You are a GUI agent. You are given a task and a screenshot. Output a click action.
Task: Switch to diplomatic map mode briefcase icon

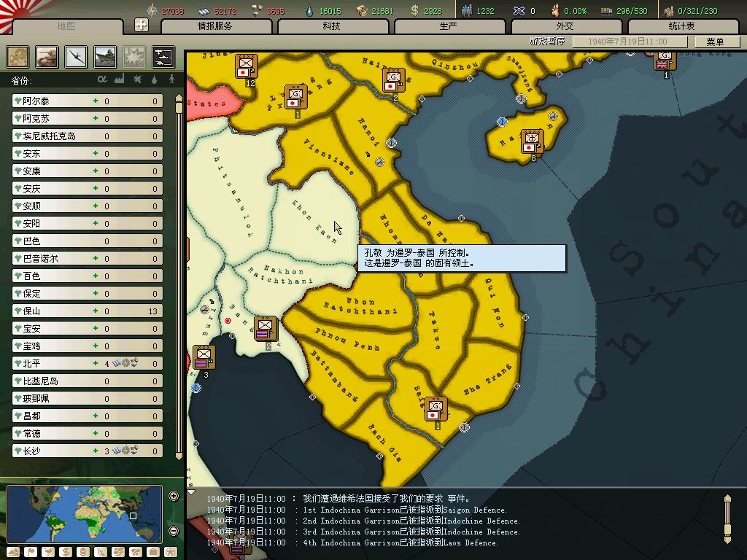pyautogui.click(x=153, y=553)
